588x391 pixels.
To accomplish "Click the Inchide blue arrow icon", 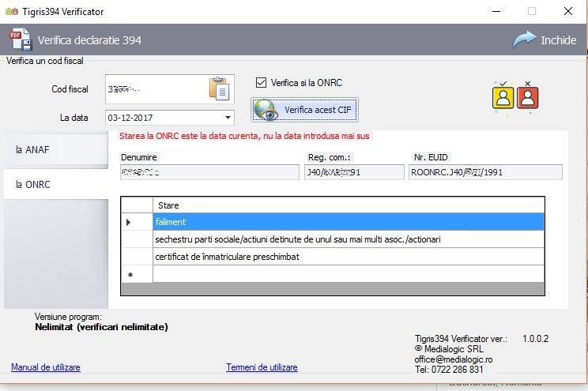I will click(525, 39).
